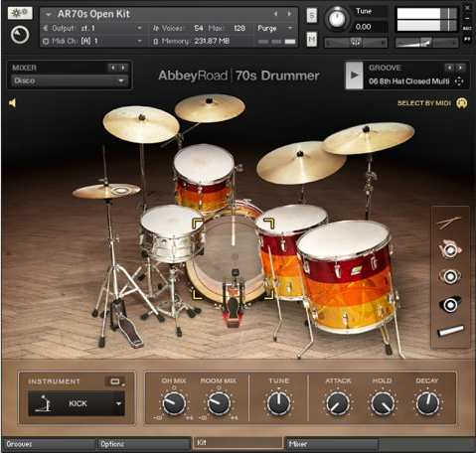This screenshot has width=476, height=453.
Task: Click the groove drag-to-host crosshair icon
Action: (459, 81)
